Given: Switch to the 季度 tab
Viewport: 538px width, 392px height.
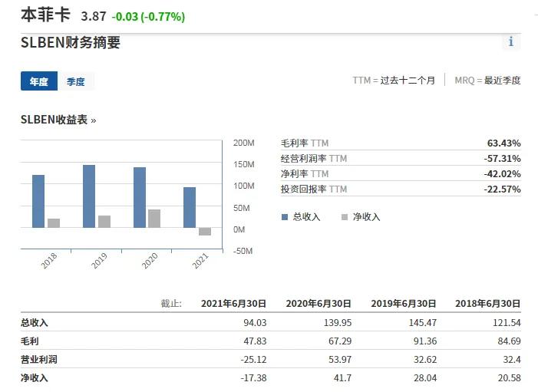Looking at the screenshot, I should click(75, 81).
